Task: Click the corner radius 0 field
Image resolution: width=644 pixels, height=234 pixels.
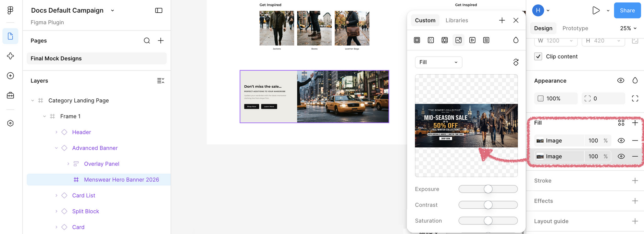Action: coord(603,98)
